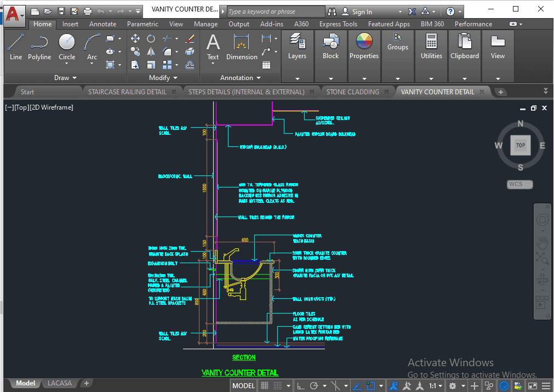Expand the Draw panel dropdown
Image resolution: width=554 pixels, height=392 pixels.
(x=65, y=78)
